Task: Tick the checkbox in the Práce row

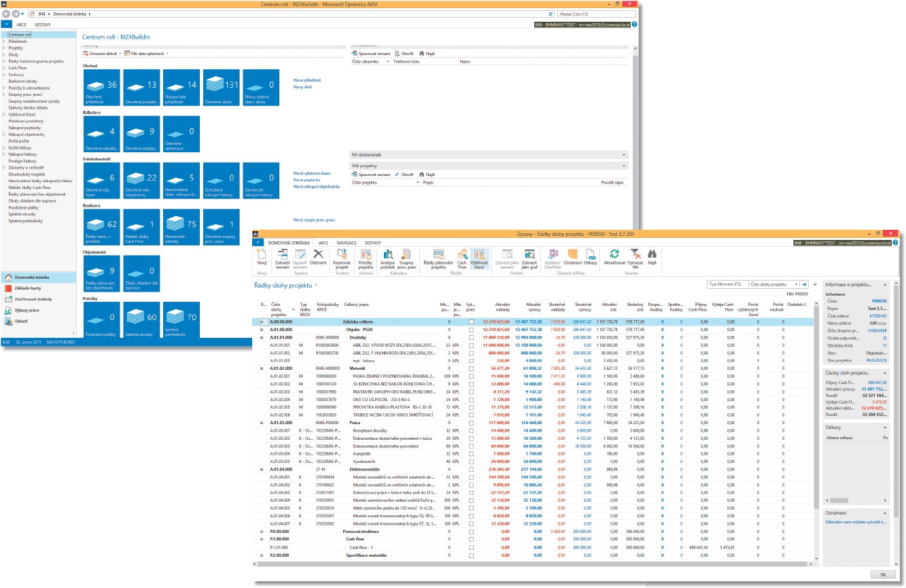Action: point(471,423)
